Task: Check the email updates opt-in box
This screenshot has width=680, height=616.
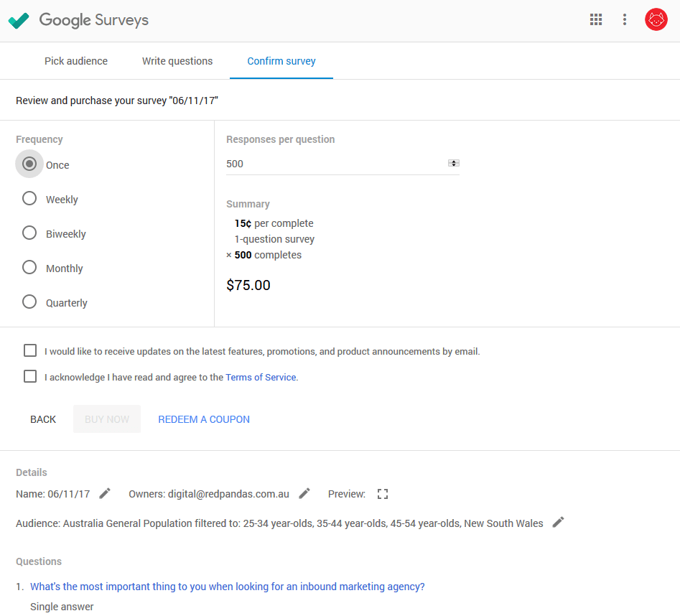Action: pos(30,350)
